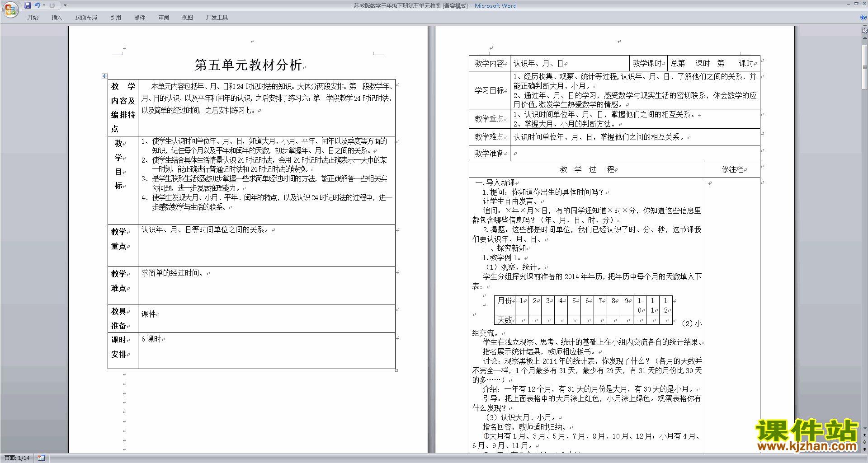Screen dimensions: 868x463
Task: Click the heading 第五单元教材分析
Action: tap(248, 65)
